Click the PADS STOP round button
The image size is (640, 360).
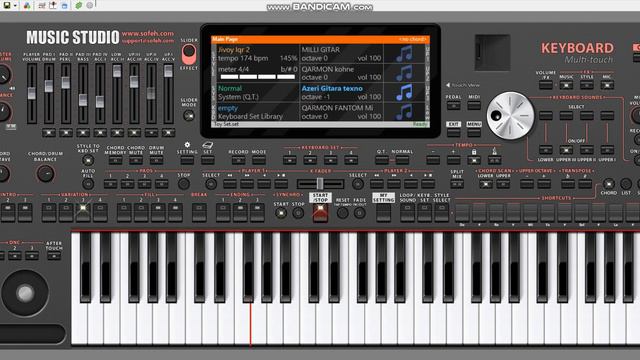(184, 184)
